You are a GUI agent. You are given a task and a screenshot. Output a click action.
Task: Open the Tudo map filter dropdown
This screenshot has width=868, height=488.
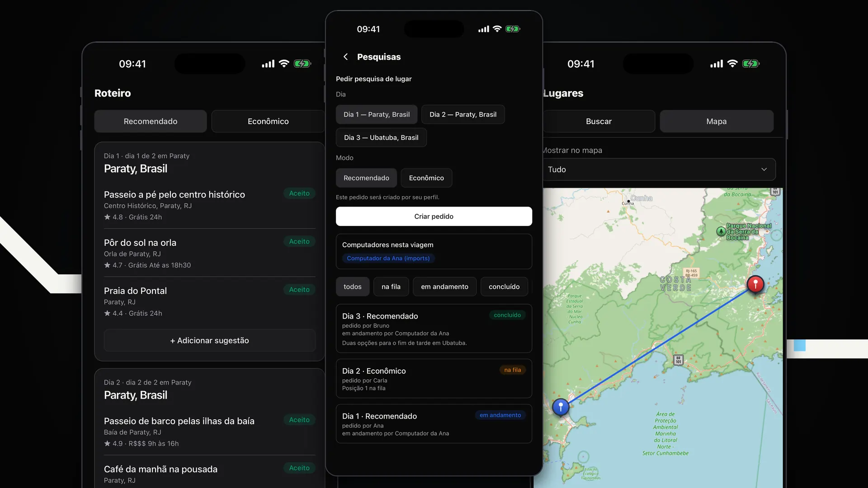[x=659, y=169]
